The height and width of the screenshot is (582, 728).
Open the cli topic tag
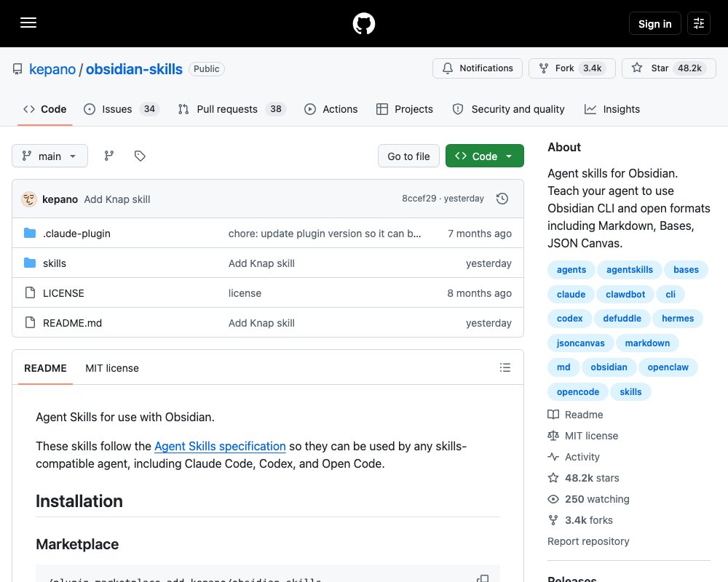pyautogui.click(x=670, y=294)
